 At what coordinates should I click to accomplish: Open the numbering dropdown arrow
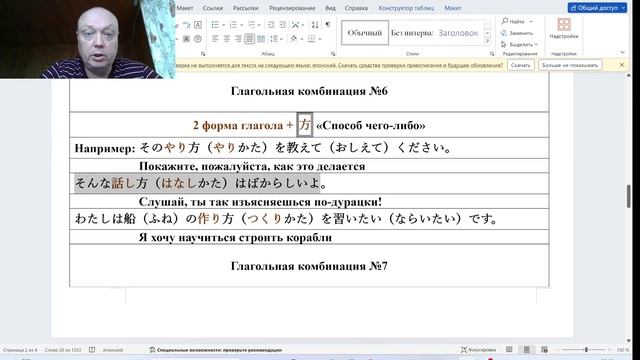click(x=242, y=25)
